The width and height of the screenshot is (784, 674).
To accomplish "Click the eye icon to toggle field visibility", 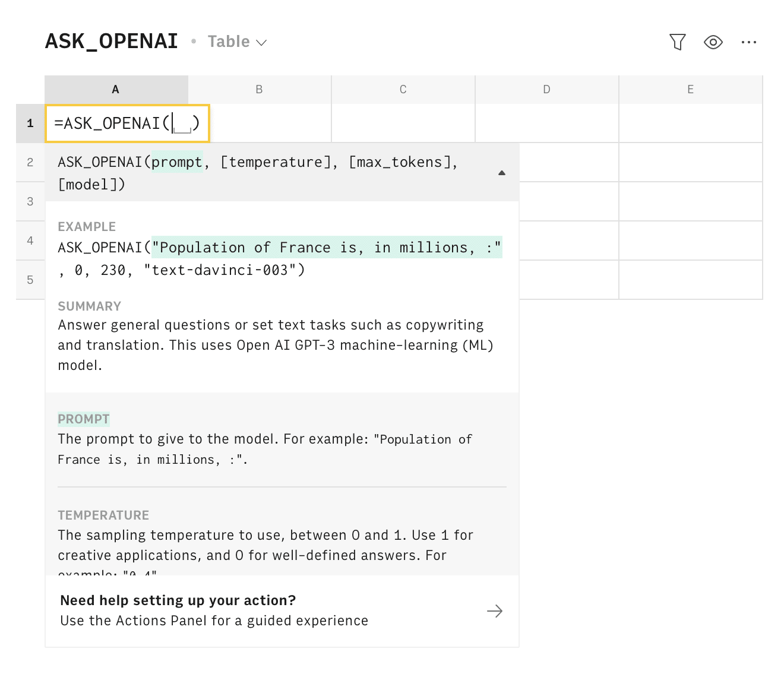I will click(713, 42).
